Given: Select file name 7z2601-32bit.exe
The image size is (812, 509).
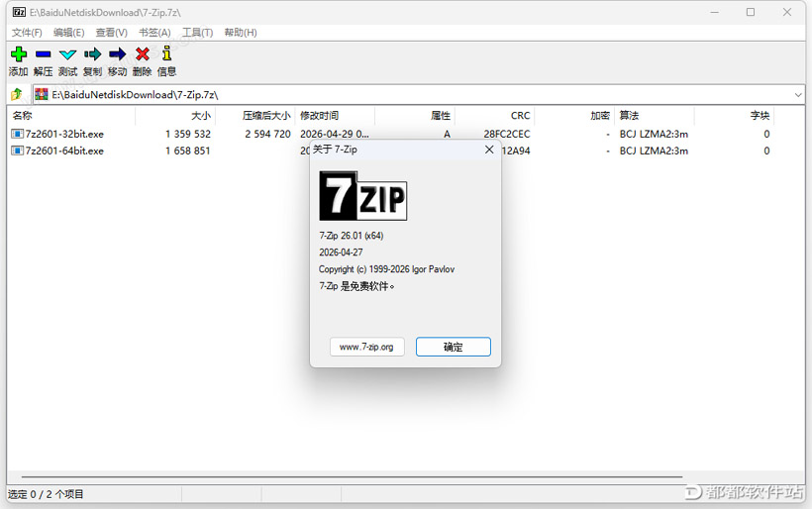Looking at the screenshot, I should pos(64,134).
